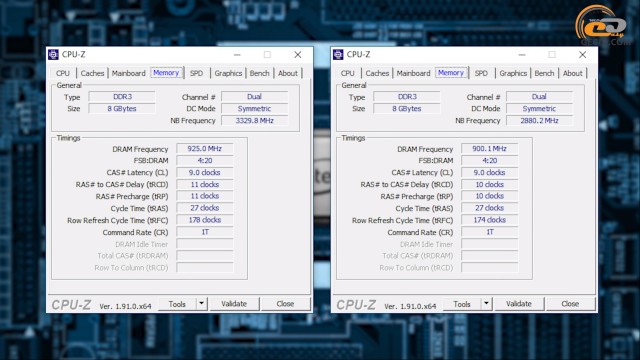Image resolution: width=640 pixels, height=360 pixels.
Task: Click Validate button in right CPU-Z window
Action: point(519,304)
